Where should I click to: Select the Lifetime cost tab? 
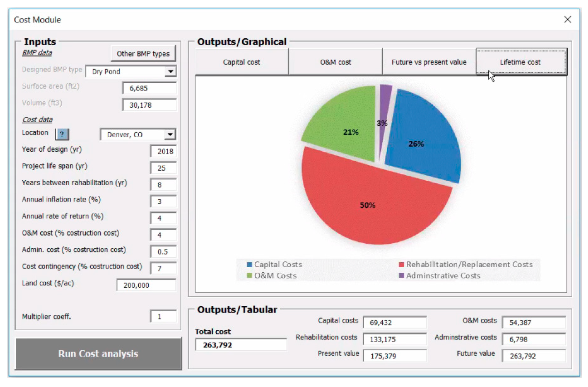[x=521, y=62]
